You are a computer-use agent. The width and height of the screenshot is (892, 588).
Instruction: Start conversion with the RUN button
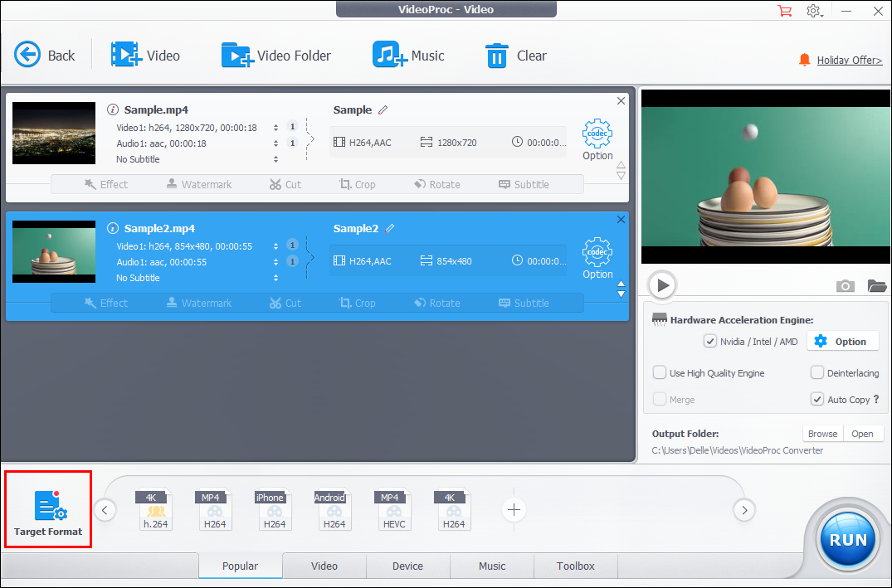[848, 539]
